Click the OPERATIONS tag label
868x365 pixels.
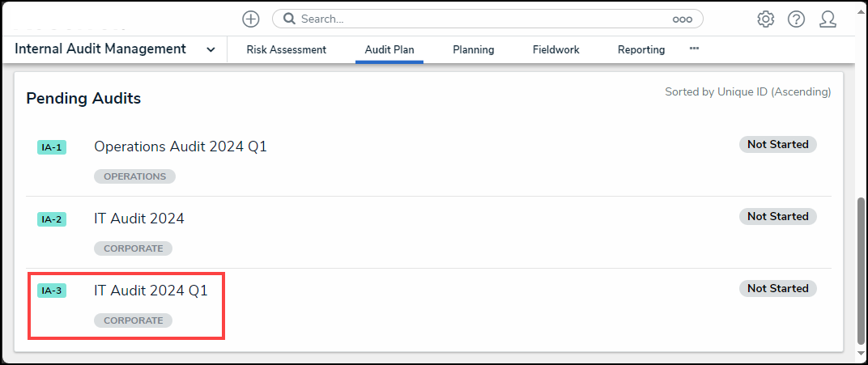click(134, 176)
